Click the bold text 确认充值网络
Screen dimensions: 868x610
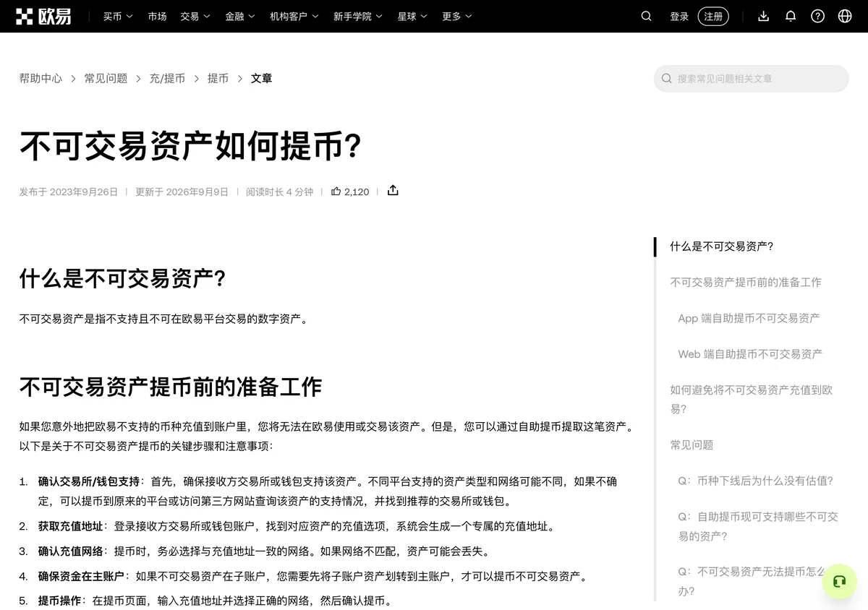coord(71,551)
